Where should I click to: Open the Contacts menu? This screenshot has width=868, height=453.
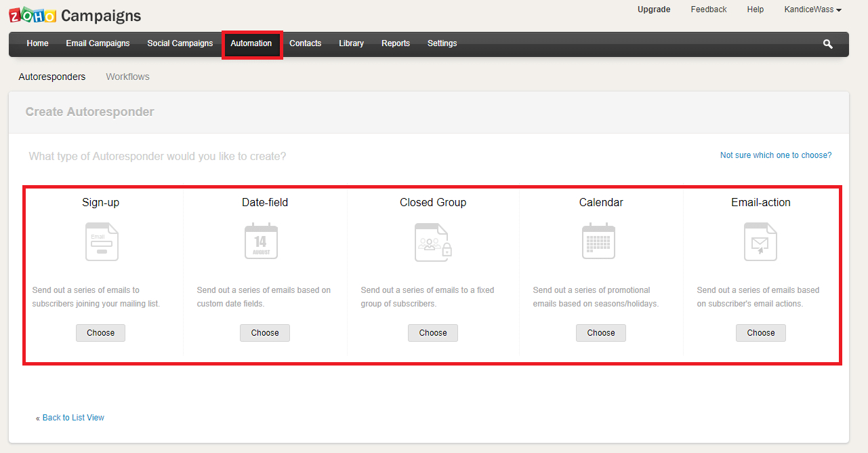(x=306, y=43)
